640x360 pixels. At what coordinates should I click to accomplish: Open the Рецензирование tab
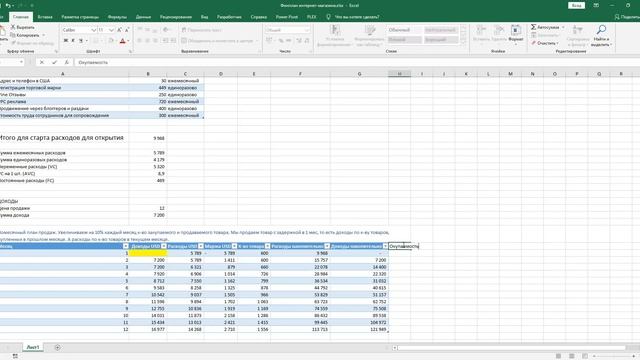tap(176, 17)
